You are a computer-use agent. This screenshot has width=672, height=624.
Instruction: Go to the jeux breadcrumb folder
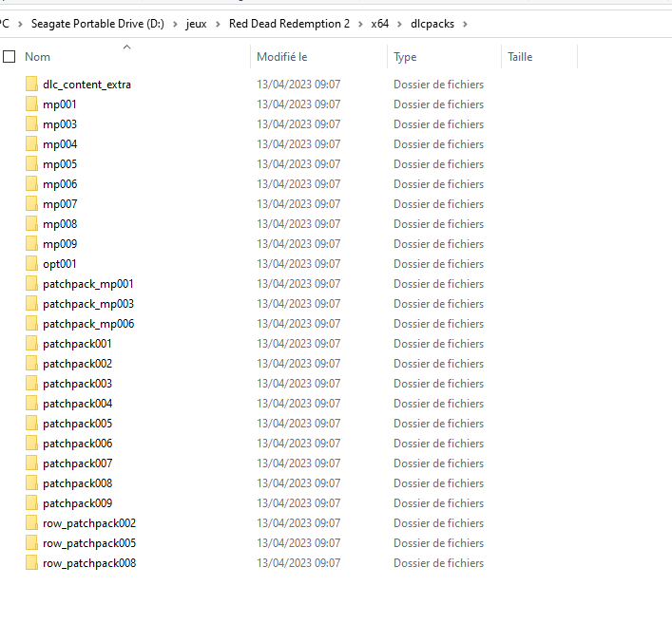click(197, 24)
